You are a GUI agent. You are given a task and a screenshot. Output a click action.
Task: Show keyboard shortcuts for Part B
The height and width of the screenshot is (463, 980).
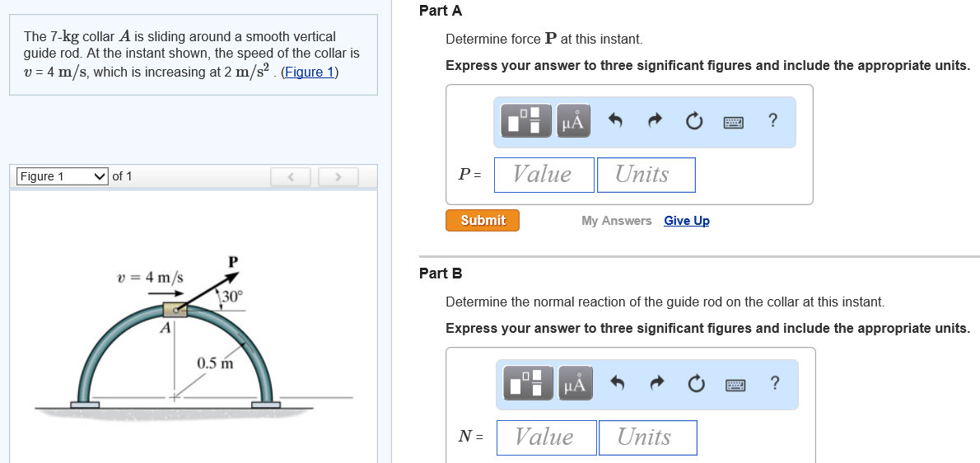(735, 384)
